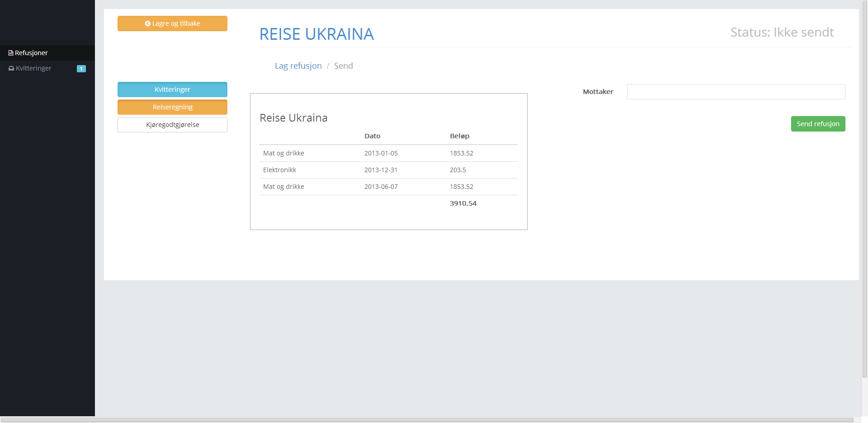Click the Dato column header
868x423 pixels.
point(372,136)
